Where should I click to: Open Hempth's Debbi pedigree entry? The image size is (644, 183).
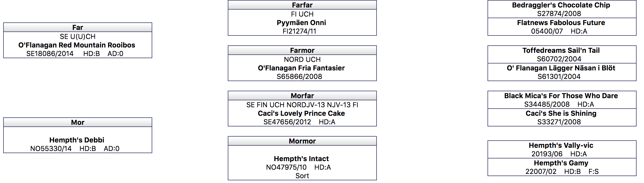(x=77, y=140)
